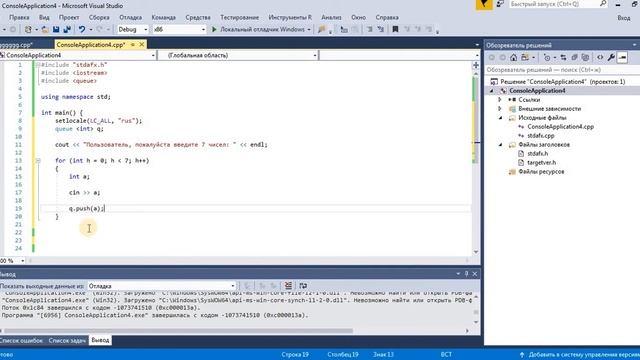Click the uncomment selection toolbar icon
Screen dimensions: 640x360
coord(380,29)
